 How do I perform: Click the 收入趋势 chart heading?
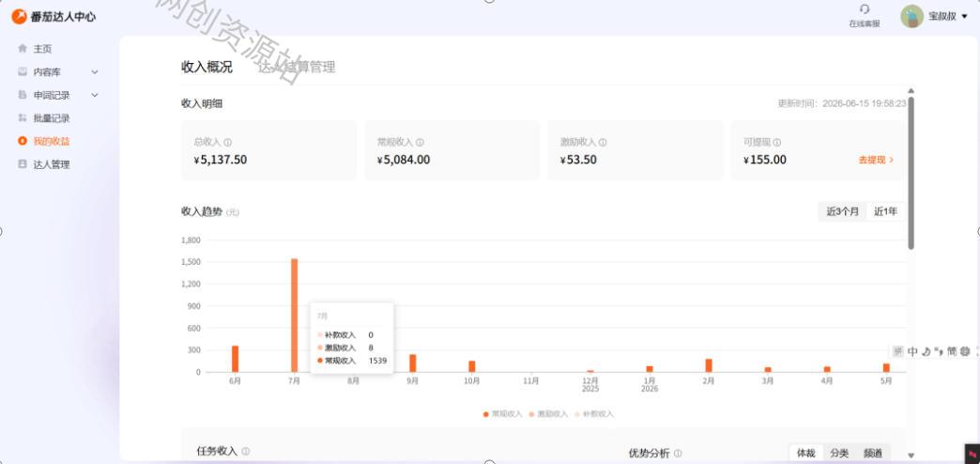click(x=202, y=211)
